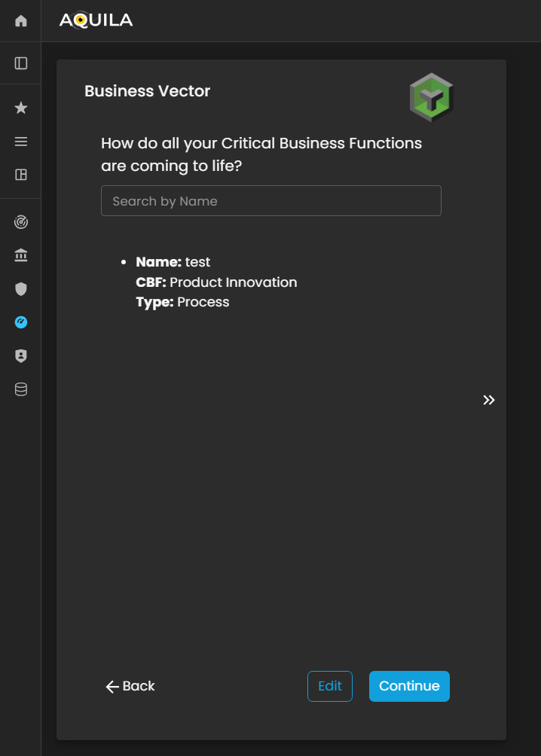Click the Edit button
Viewport: 541px width, 756px height.
(329, 686)
